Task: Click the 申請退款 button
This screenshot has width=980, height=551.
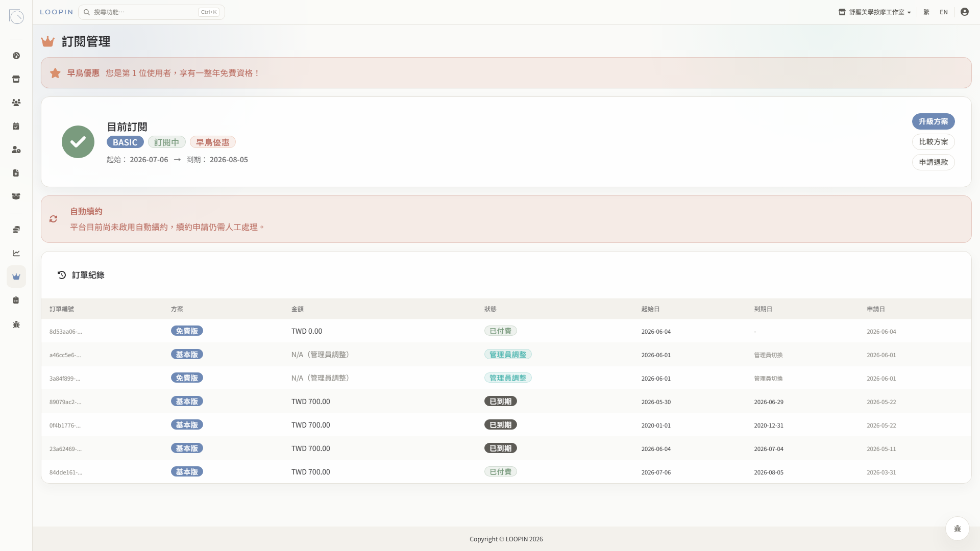Action: click(933, 162)
